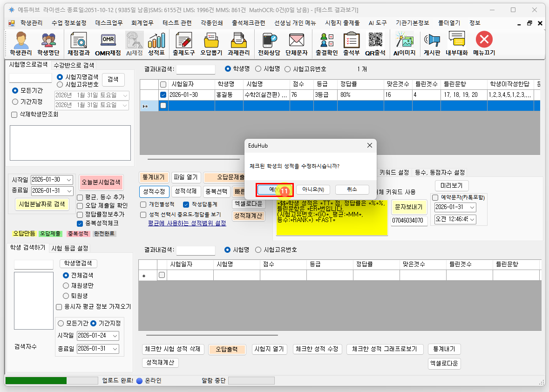Click the 평균에 사용하는 성적범위 설정 link
The width and height of the screenshot is (549, 392).
(x=187, y=223)
